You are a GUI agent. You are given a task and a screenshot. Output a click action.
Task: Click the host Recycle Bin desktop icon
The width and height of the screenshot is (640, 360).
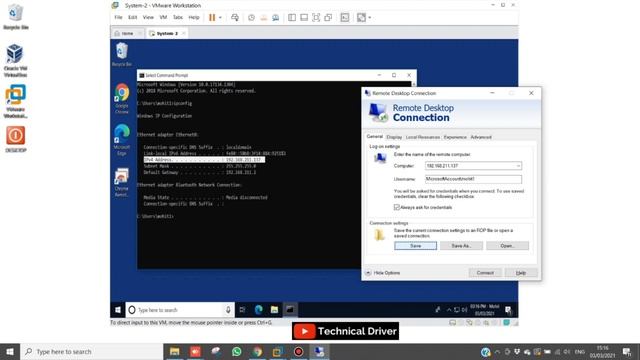click(x=16, y=17)
